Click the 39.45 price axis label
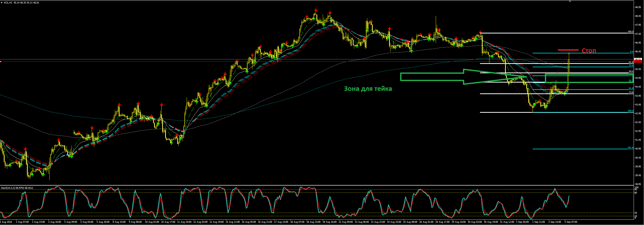This screenshot has height=225, width=644. pyautogui.click(x=638, y=175)
